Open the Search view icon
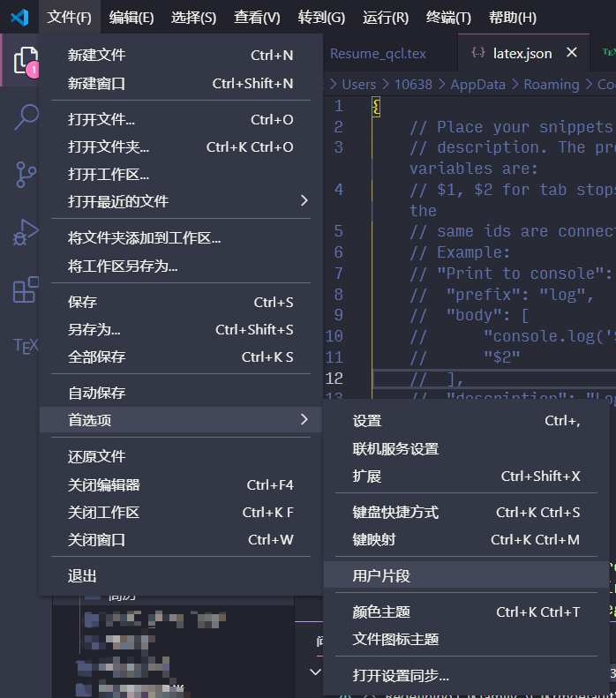 (26, 116)
